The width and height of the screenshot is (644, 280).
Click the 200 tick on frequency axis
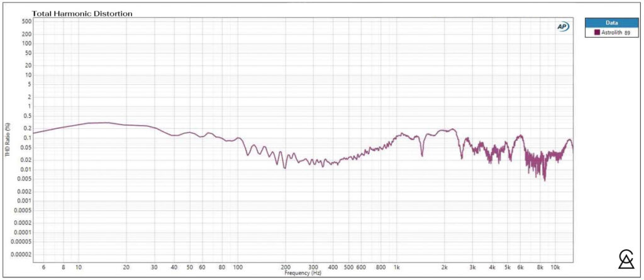[x=286, y=267]
